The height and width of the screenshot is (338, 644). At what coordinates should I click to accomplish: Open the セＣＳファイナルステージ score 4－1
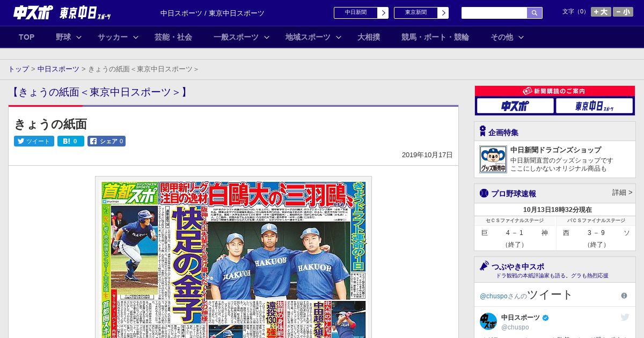click(x=514, y=233)
